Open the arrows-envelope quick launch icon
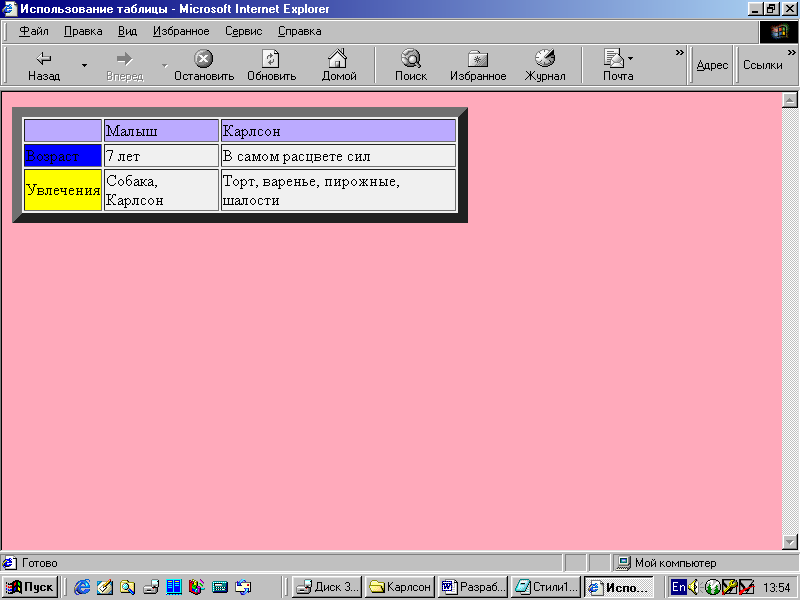Screen dimensions: 800x600 click(243, 587)
